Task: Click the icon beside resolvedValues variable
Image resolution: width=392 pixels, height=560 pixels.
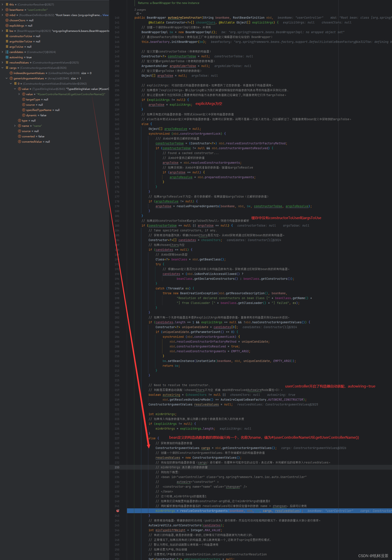Action: 7,63
